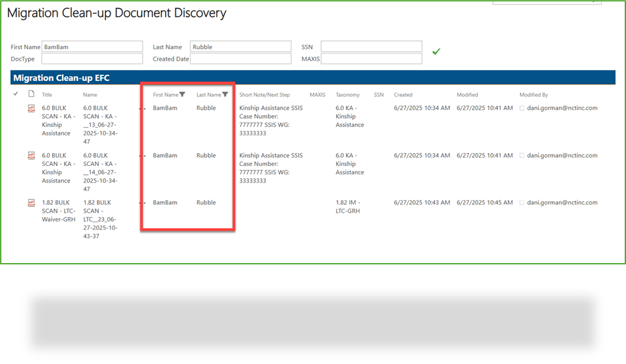626x364 pixels.
Task: Focus the Last Name search field
Action: 240,47
